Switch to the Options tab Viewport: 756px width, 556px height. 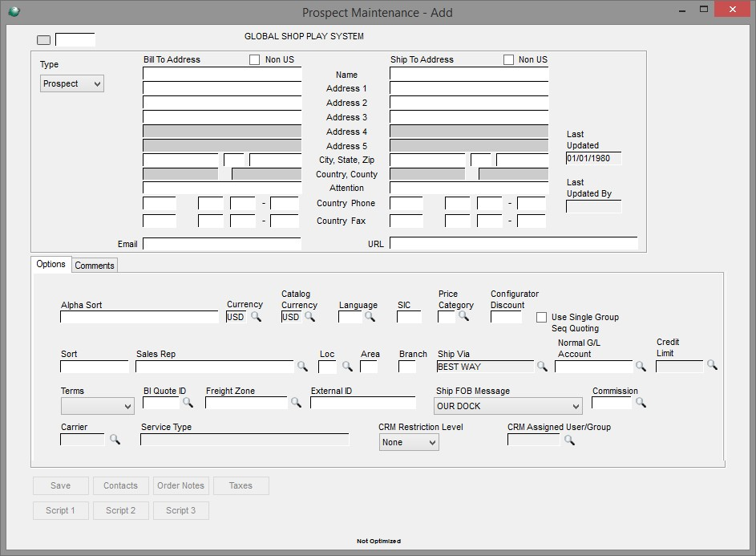(51, 264)
